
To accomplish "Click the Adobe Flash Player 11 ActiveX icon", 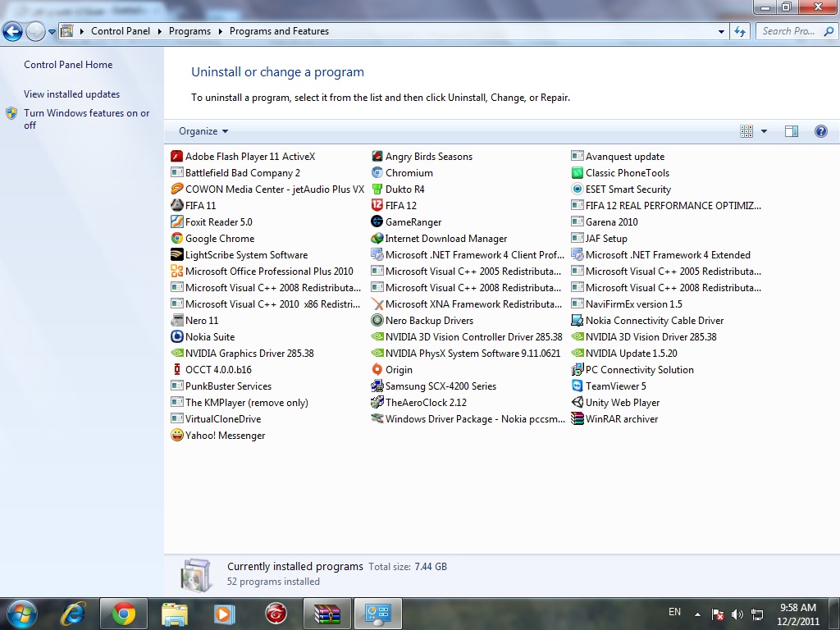I will pos(177,157).
